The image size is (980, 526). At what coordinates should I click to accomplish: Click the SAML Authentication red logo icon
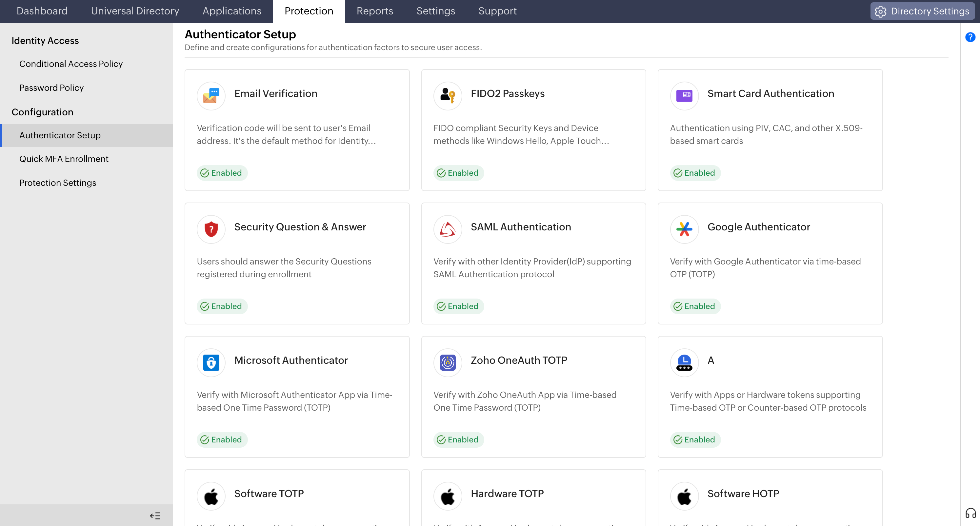[448, 229]
